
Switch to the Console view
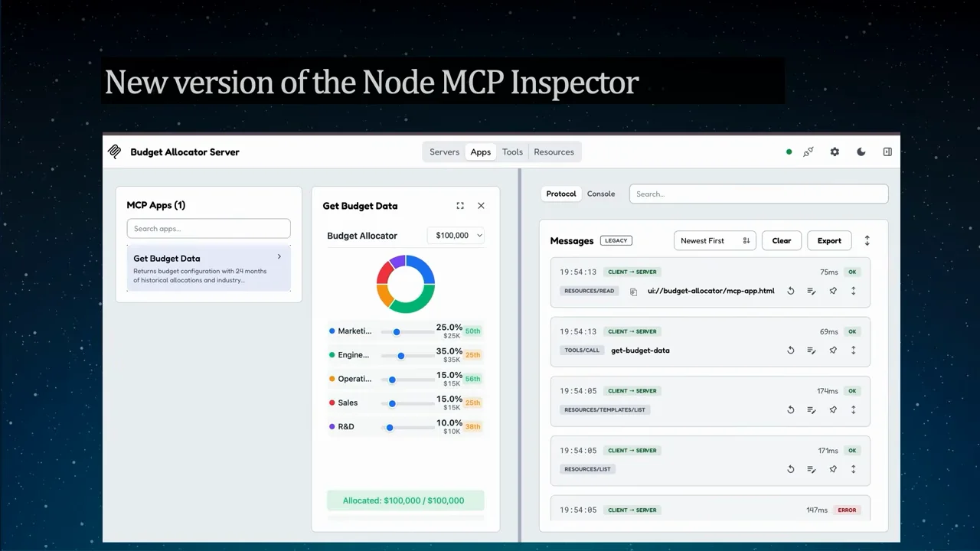[x=601, y=194]
